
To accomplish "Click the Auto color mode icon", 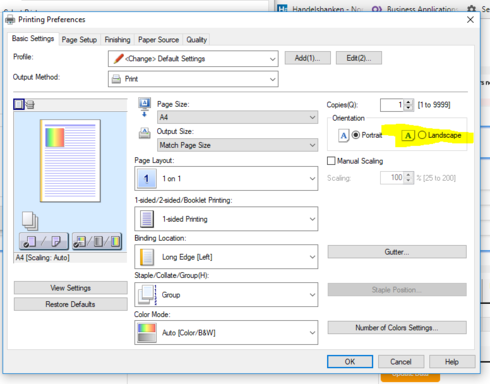I will 147,333.
